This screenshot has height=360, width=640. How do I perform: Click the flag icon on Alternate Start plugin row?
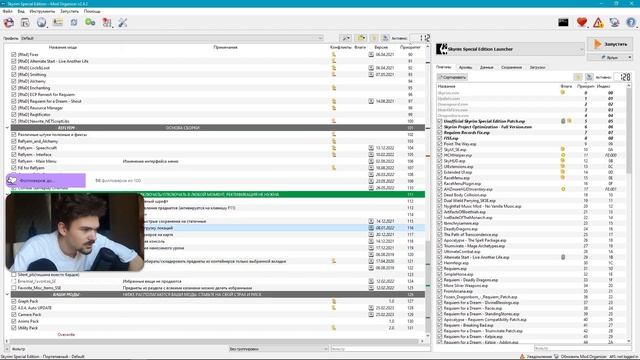coord(563,257)
